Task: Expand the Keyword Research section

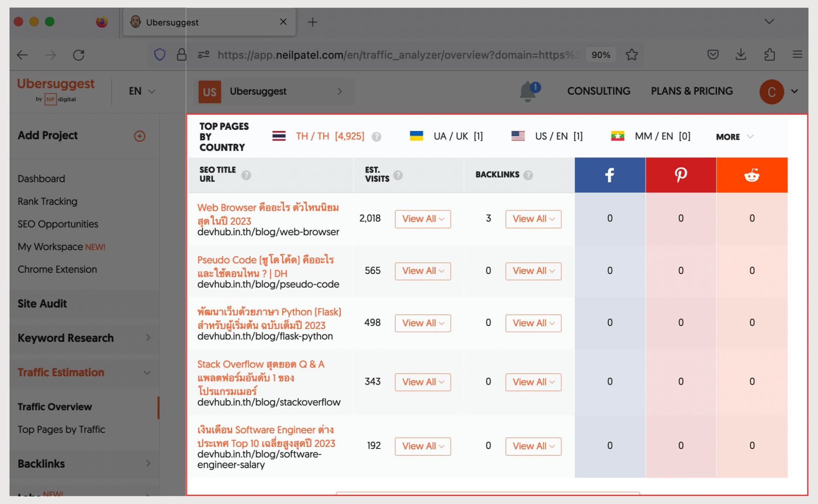Action: [x=84, y=338]
